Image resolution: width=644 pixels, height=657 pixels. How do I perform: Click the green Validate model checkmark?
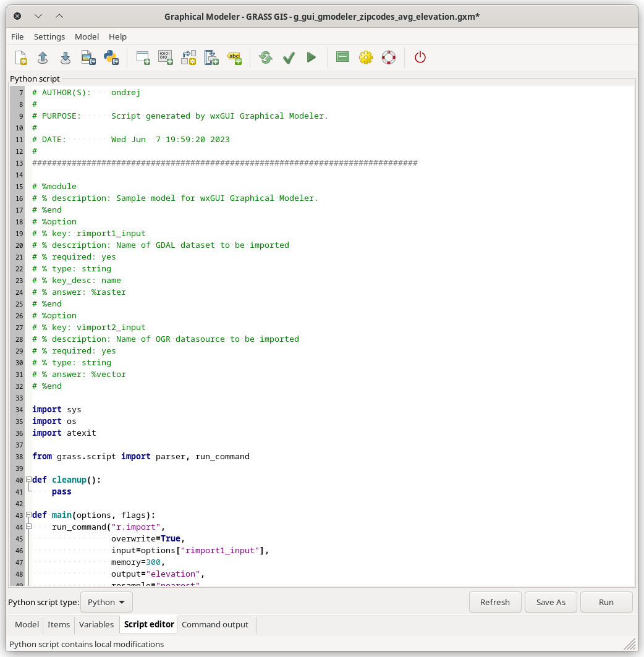point(289,57)
